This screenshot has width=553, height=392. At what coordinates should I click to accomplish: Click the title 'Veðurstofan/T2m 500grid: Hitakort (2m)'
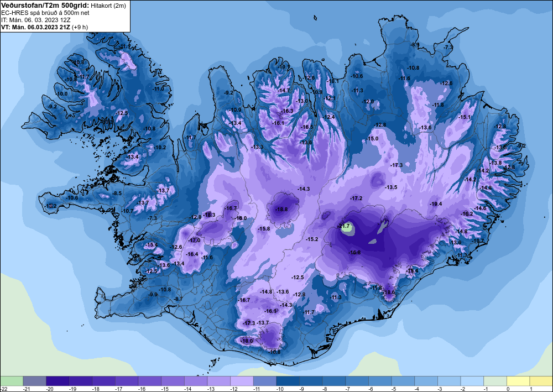point(63,6)
